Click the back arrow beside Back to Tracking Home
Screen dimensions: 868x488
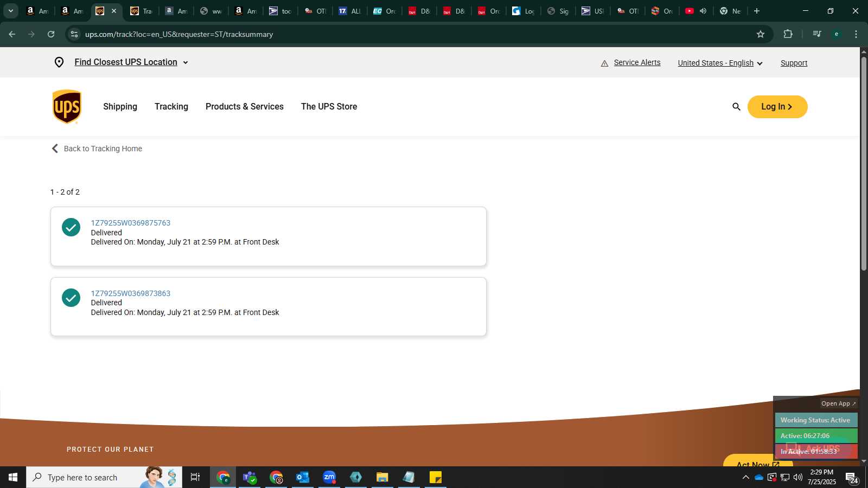coord(55,149)
